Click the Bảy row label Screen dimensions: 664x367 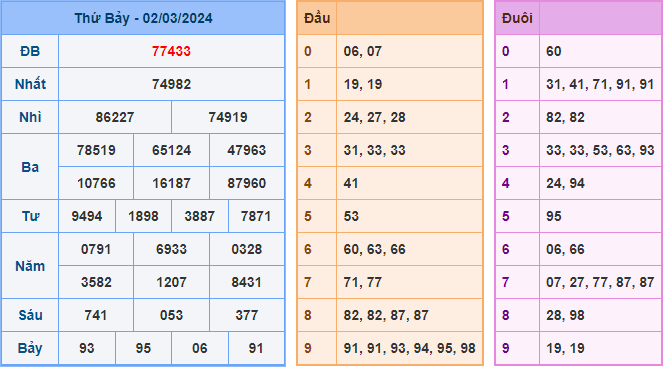point(30,348)
